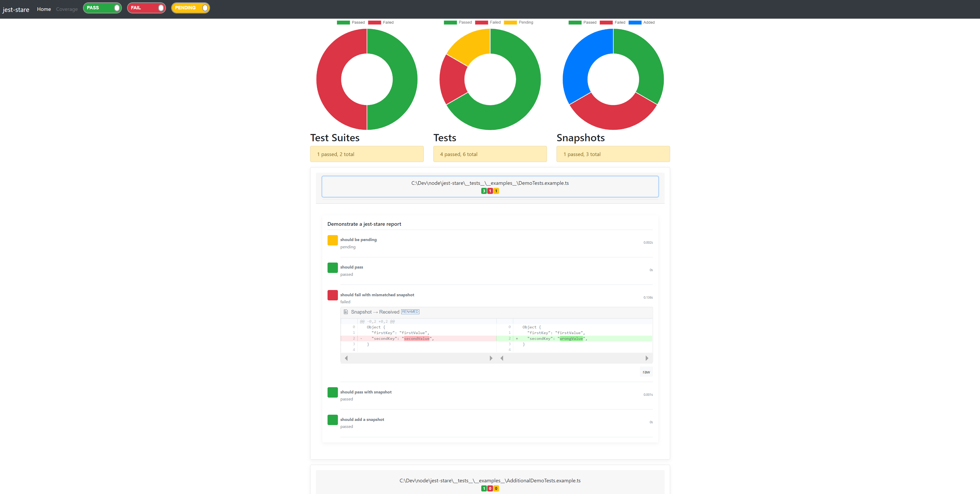Click the green '3' badge under DemoTests.example.ts
This screenshot has width=980, height=494.
pyautogui.click(x=484, y=191)
